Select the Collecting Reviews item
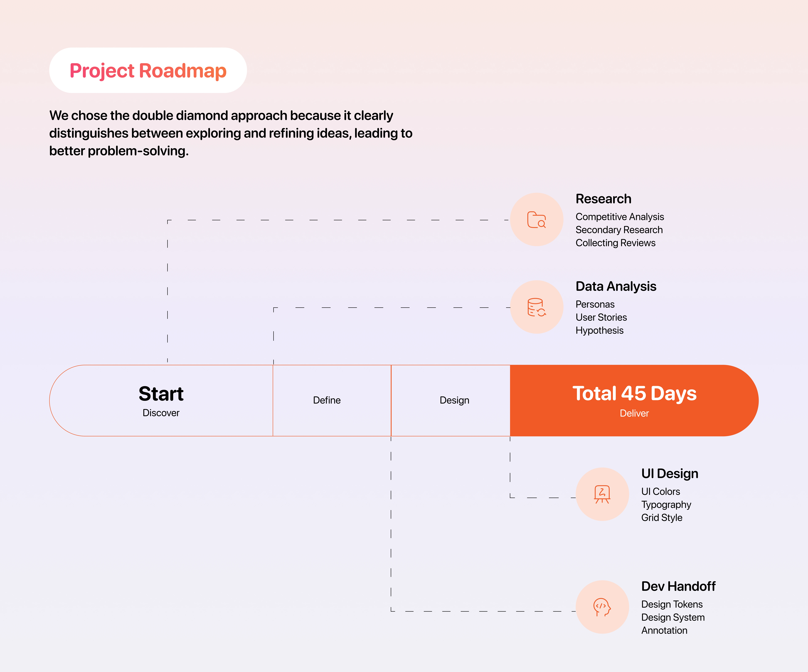The image size is (808, 672). (x=615, y=243)
